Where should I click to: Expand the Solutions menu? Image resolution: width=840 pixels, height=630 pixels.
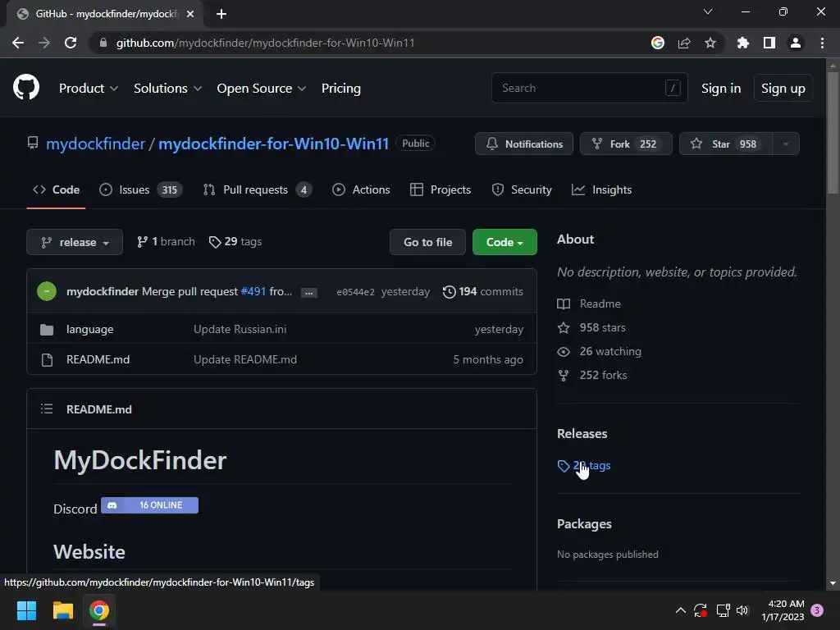167,89
